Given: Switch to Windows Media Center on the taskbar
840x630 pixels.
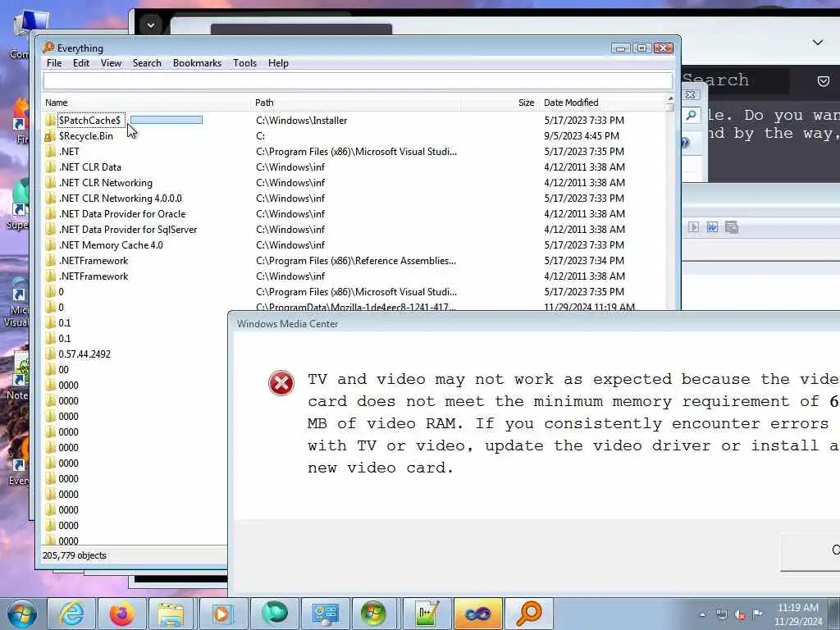Looking at the screenshot, I should click(x=373, y=614).
